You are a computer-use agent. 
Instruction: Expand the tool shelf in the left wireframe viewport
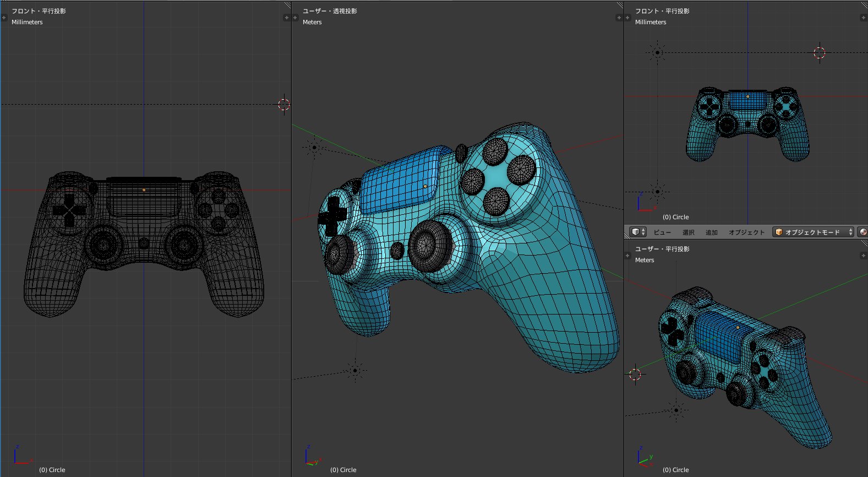click(4, 18)
